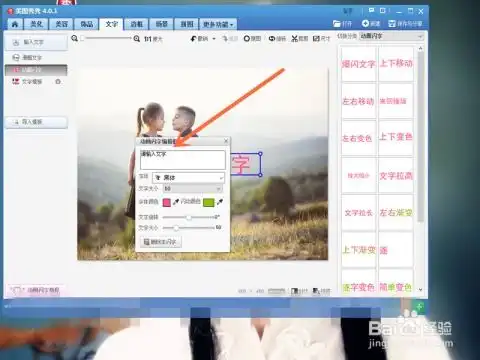Select the pink 字 text box on canvas
The image size is (480, 360).
[245, 164]
